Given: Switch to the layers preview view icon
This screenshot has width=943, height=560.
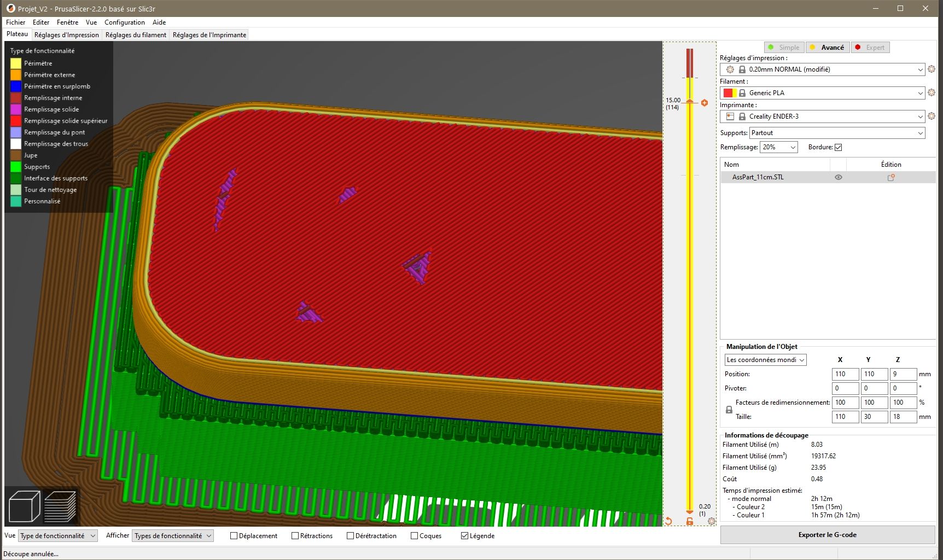Looking at the screenshot, I should click(x=60, y=506).
